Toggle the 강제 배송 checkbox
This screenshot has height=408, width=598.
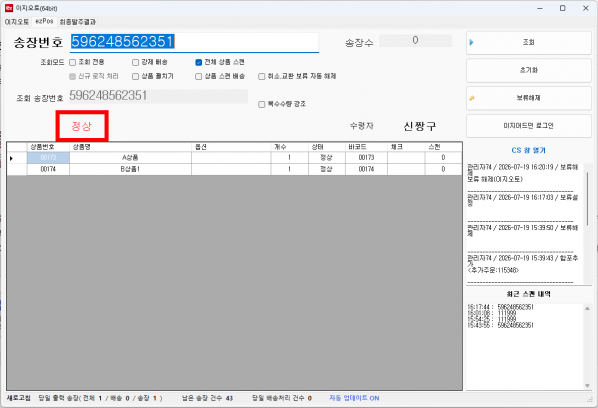tap(135, 62)
